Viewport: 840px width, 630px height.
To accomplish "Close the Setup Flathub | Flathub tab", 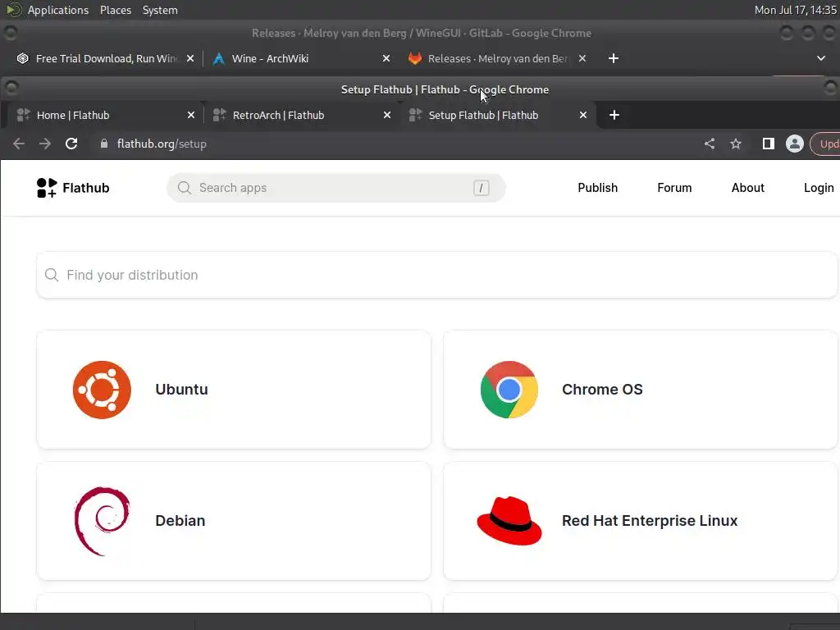I will pos(583,115).
